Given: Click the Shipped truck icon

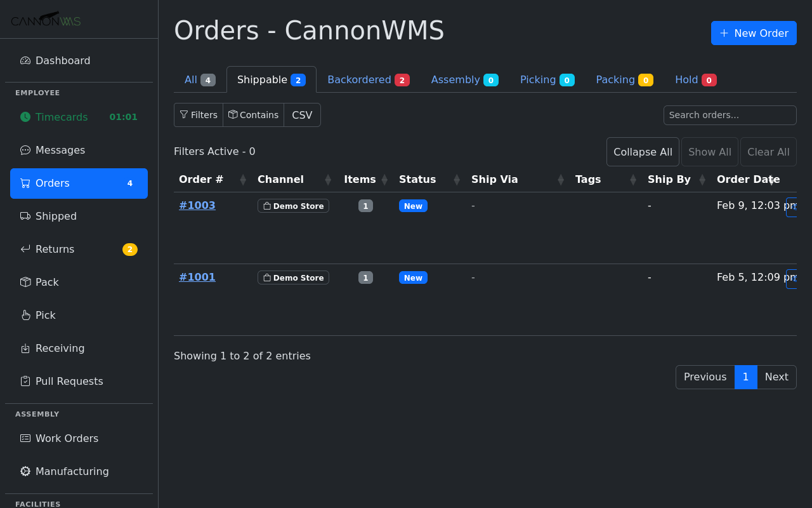Looking at the screenshot, I should coord(25,216).
